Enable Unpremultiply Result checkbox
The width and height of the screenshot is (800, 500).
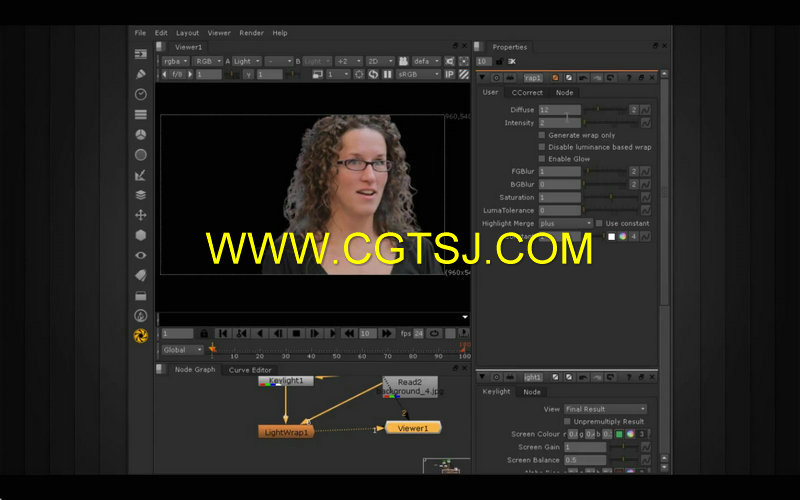[x=567, y=421]
